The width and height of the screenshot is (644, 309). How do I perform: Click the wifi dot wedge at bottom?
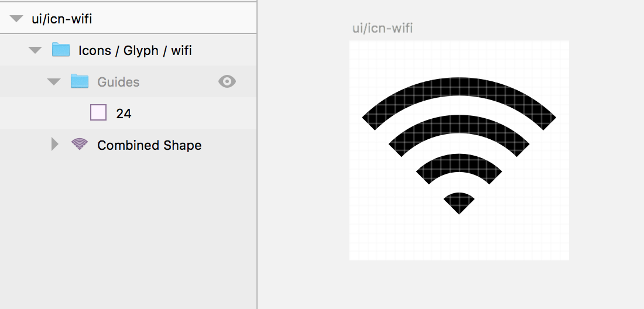(x=459, y=202)
